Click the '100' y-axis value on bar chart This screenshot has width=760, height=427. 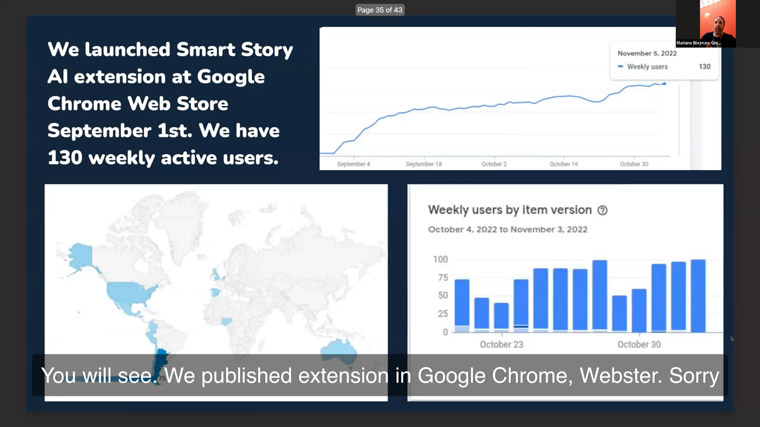tap(440, 259)
